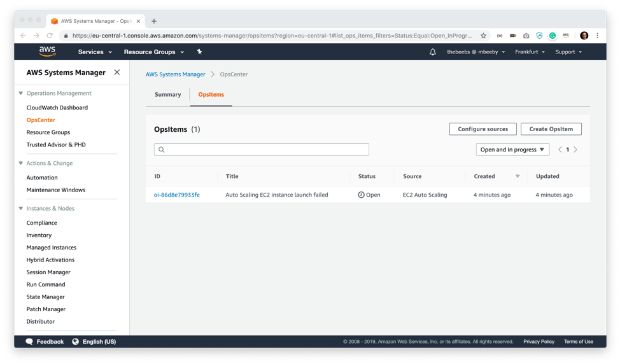Collapse the Actions & Change section
620x364 pixels.
pos(20,163)
